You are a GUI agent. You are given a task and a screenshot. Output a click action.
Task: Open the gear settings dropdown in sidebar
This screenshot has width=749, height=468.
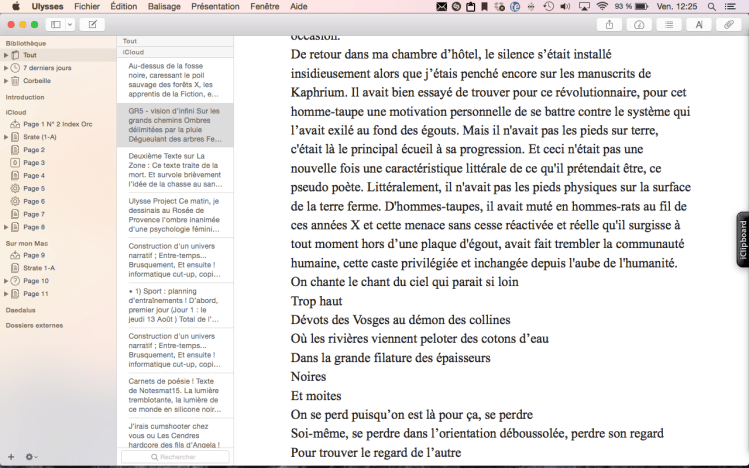click(x=31, y=457)
